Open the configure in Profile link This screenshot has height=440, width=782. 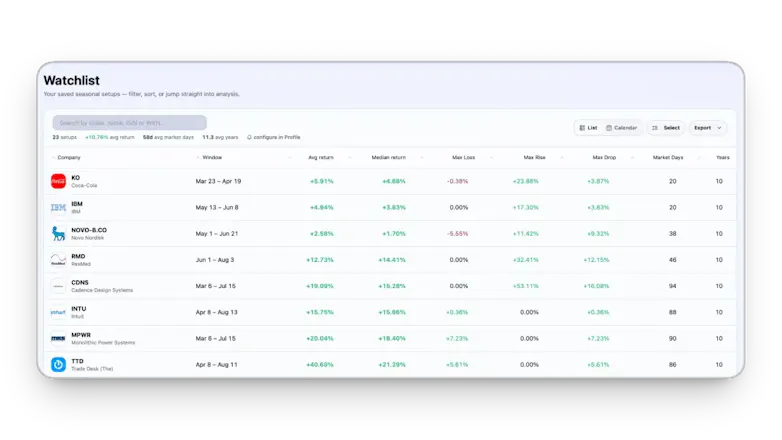pyautogui.click(x=274, y=137)
